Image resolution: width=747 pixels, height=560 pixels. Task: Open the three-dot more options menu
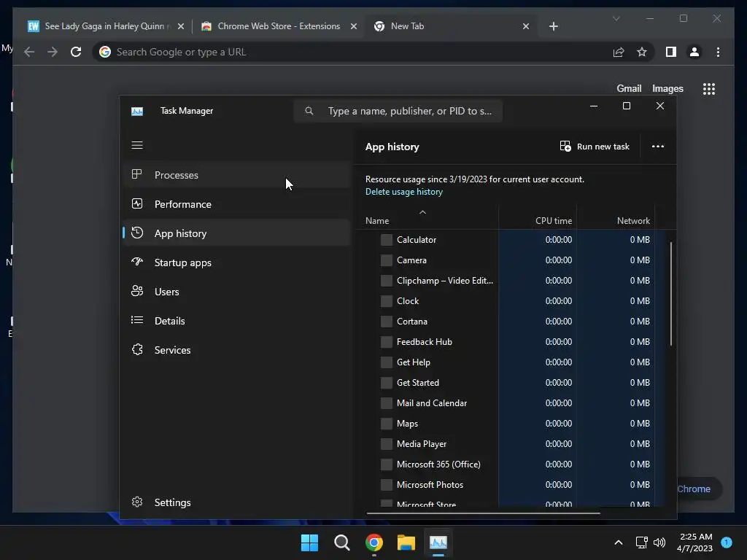coord(658,147)
